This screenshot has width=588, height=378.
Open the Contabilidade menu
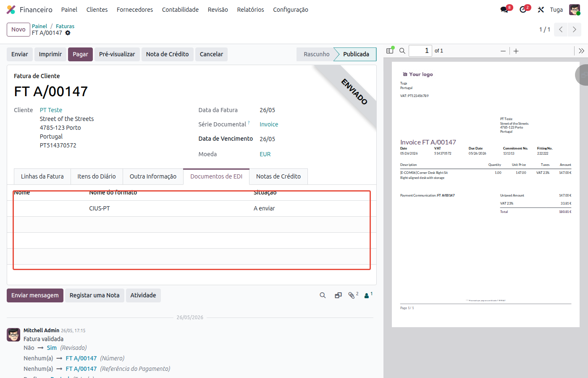coord(180,10)
